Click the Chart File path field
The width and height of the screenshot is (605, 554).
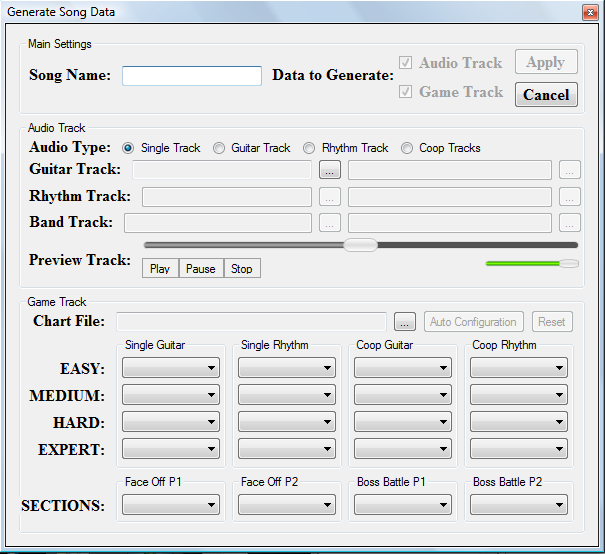251,322
